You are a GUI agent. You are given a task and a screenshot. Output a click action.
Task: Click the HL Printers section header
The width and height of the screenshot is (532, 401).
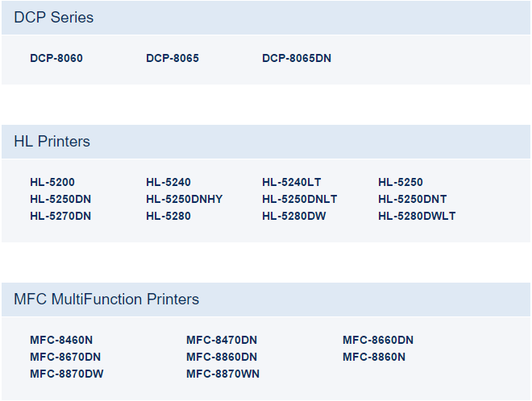tap(52, 142)
